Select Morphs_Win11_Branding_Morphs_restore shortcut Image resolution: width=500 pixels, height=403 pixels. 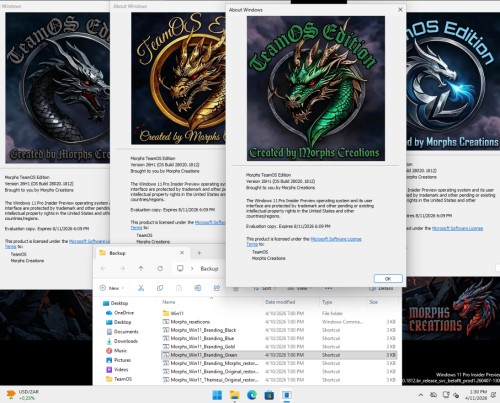coord(279,363)
